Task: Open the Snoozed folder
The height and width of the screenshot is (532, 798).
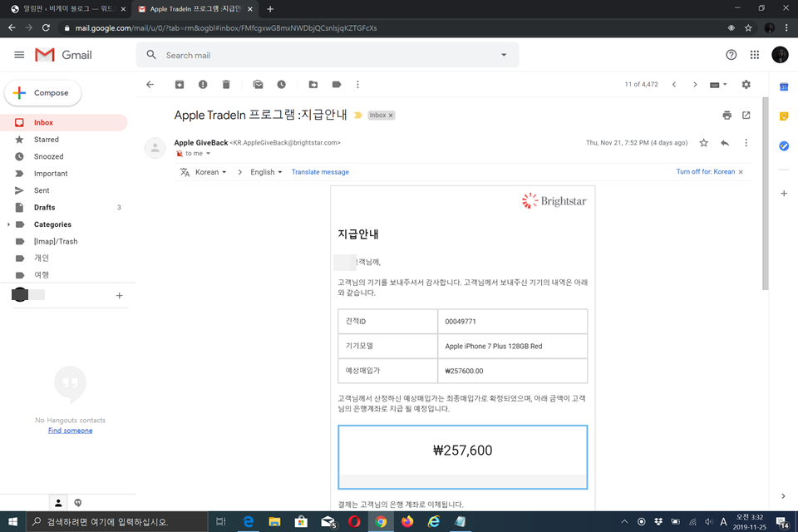Action: 64,156
